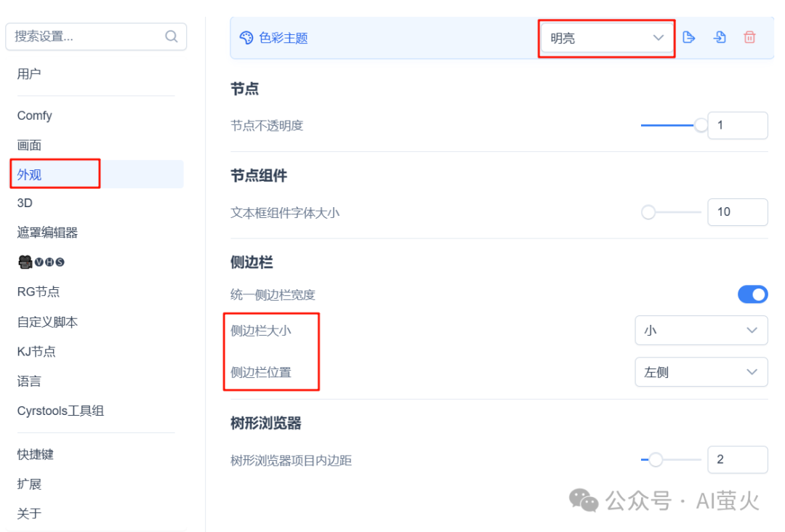Open the 明亮 color theme dropdown
This screenshot has width=785, height=532.
pos(607,38)
